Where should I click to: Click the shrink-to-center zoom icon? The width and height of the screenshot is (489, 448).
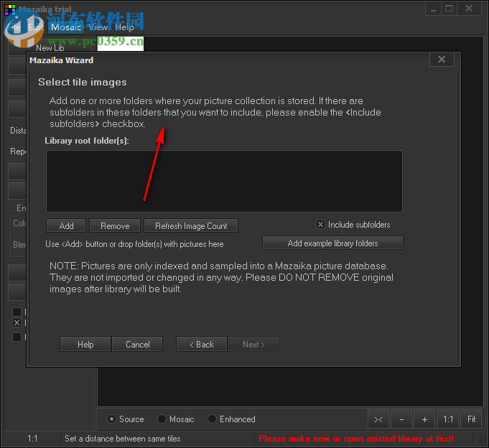coord(378,419)
